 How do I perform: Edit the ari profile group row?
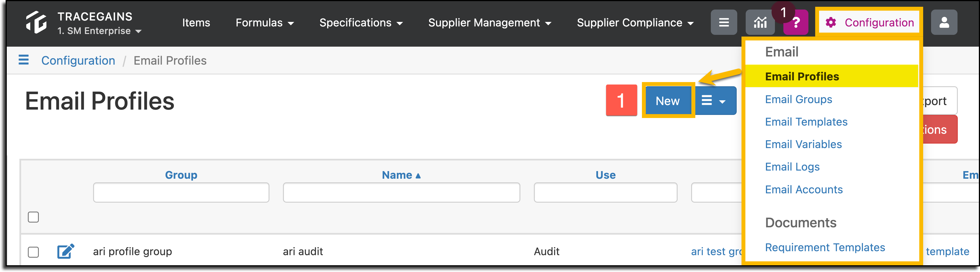pyautogui.click(x=66, y=251)
